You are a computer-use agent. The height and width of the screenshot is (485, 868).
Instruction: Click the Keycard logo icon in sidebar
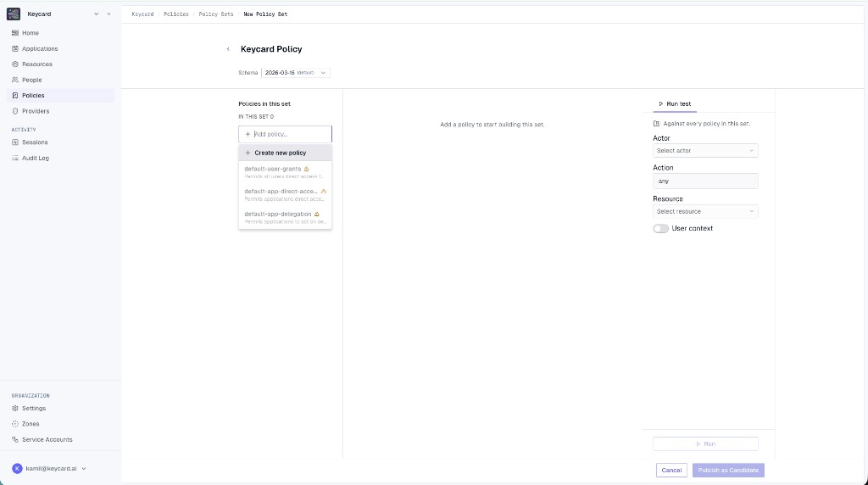(14, 14)
